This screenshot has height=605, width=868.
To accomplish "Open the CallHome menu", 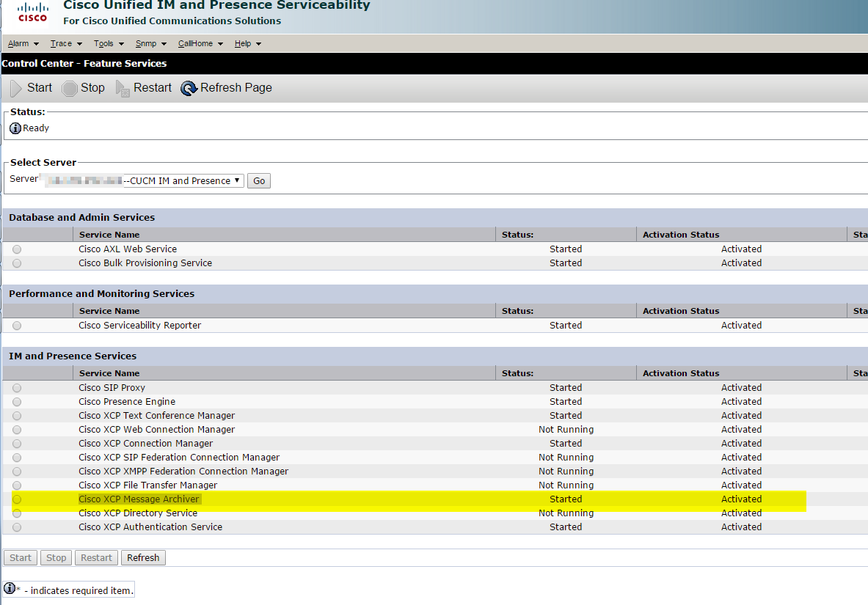I will tap(200, 44).
